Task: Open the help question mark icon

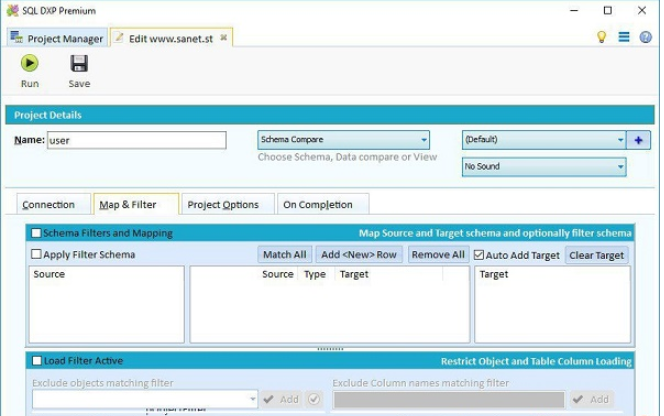Action: [645, 37]
